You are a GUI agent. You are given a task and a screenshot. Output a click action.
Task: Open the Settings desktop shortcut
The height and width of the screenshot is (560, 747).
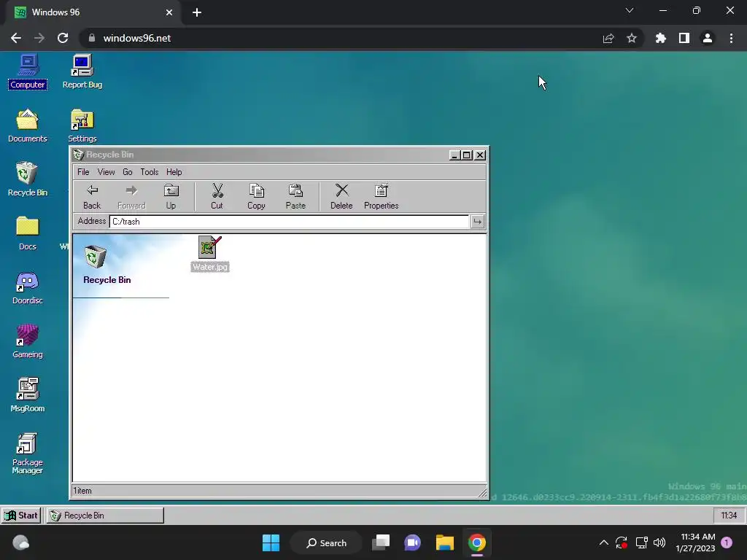click(x=82, y=125)
